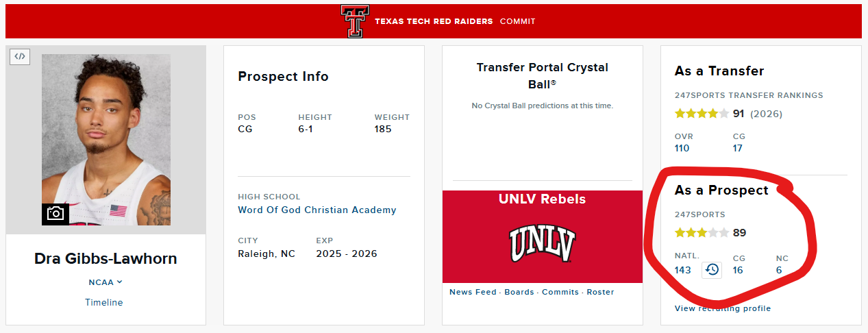
Task: Open transfer overall ranking 110
Action: pyautogui.click(x=682, y=149)
